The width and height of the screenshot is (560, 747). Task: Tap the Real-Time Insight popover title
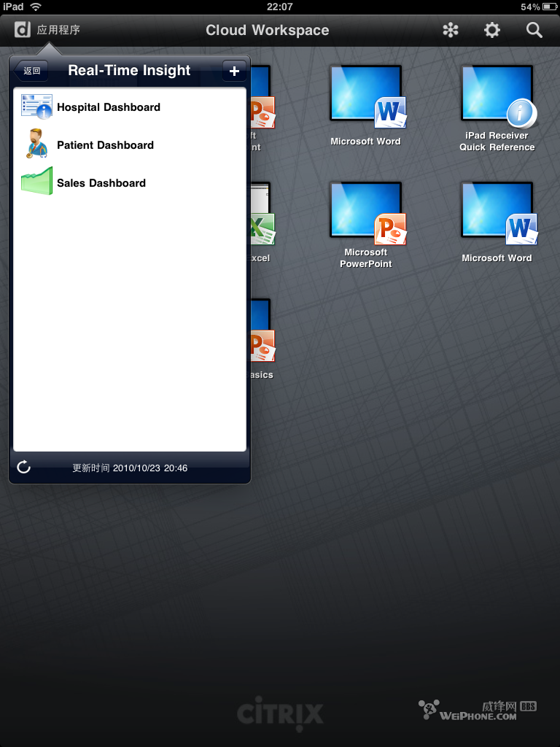(x=129, y=71)
